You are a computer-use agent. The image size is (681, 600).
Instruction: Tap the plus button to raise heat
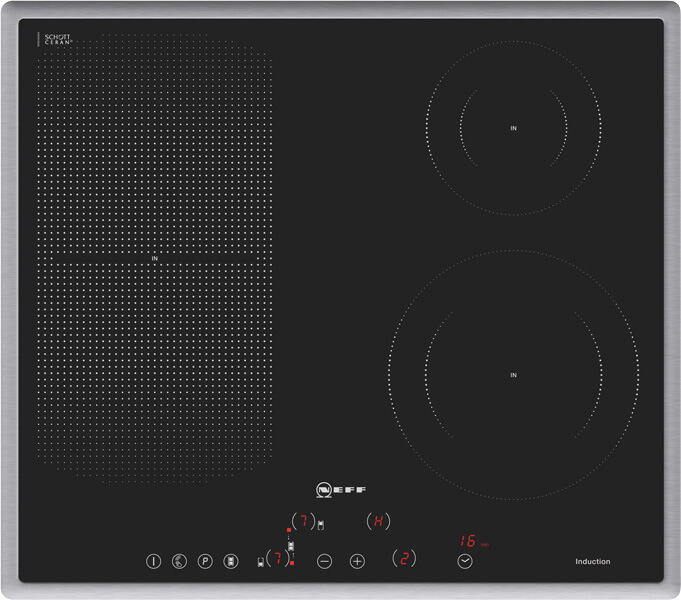point(357,561)
